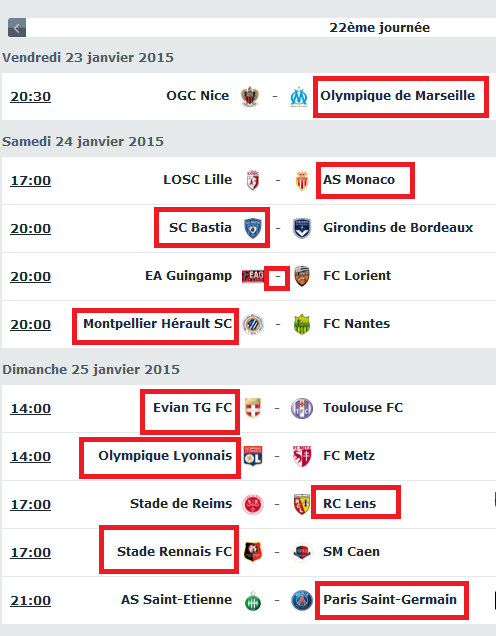Open the 17:00 LOSC Lille match time link
Screen dimensions: 496x636
point(30,180)
